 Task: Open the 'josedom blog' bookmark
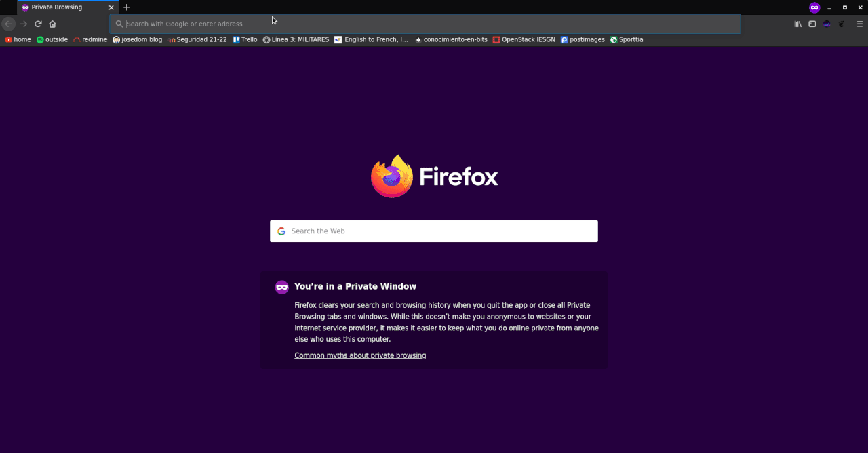pos(138,39)
